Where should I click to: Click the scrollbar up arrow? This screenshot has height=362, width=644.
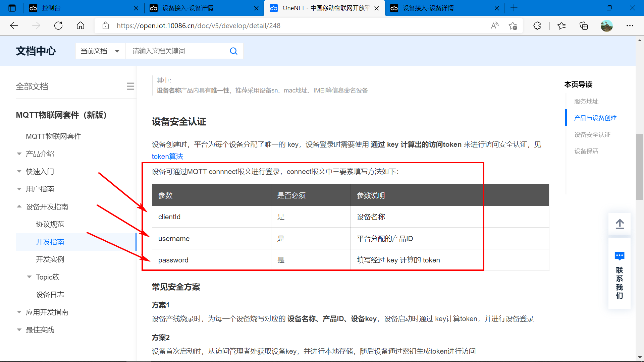[640, 40]
